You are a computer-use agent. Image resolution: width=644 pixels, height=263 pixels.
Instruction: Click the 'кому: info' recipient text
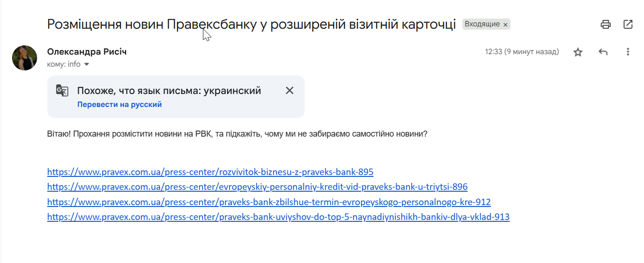point(64,64)
